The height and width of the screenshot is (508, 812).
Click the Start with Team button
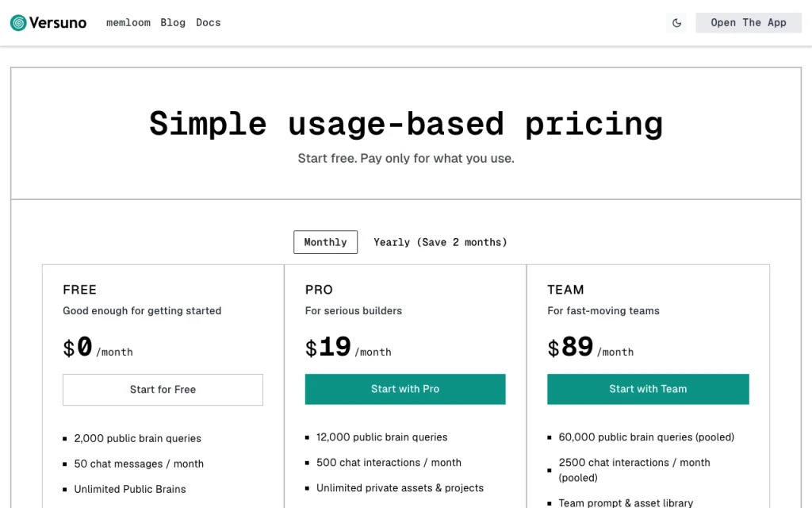click(x=648, y=389)
